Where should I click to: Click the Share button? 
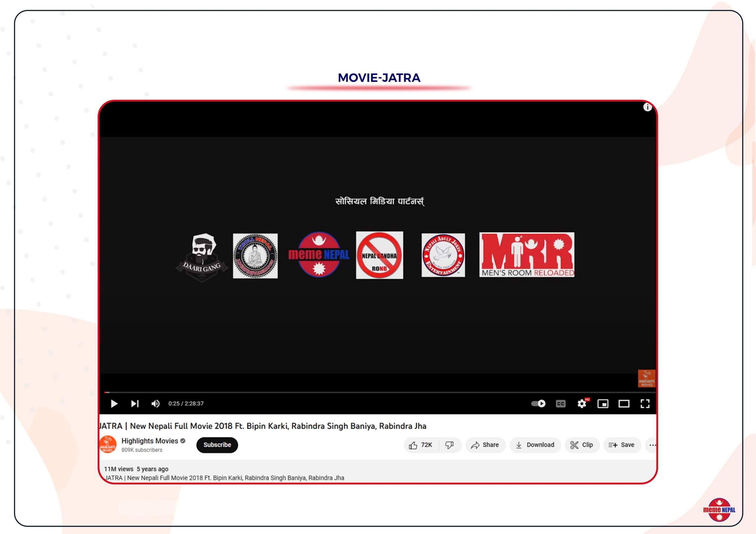[x=485, y=445]
